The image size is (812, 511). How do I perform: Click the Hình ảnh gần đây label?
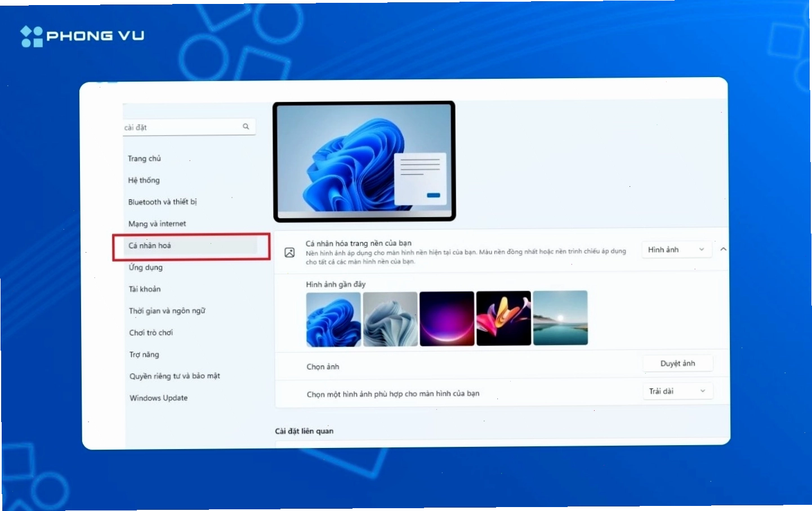tap(336, 284)
